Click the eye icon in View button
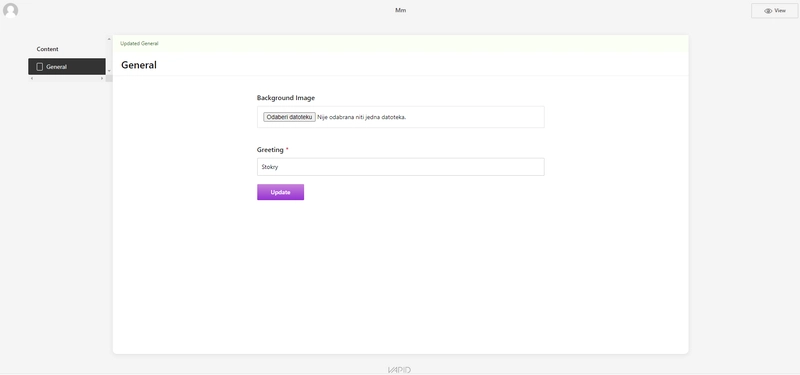Screen dimensions: 800x375 (768, 11)
